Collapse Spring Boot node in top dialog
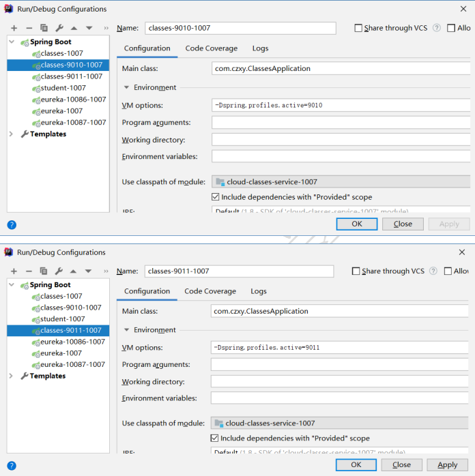The image size is (475, 476). [x=12, y=42]
